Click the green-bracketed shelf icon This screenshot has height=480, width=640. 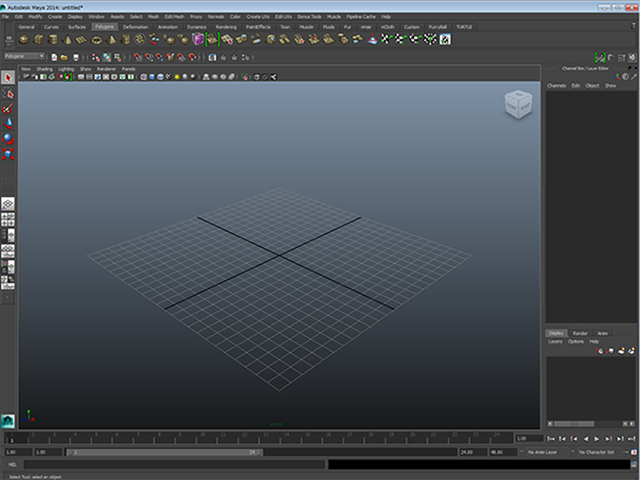click(212, 39)
